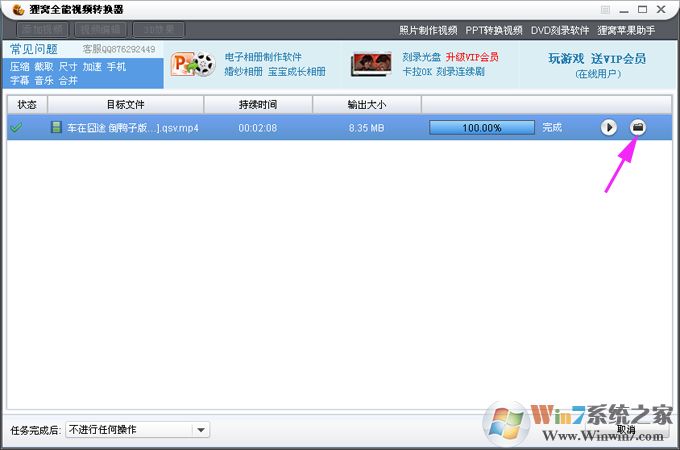Expand the 任务完成后 dropdown arrow
Viewport: 680px width, 450px height.
(201, 430)
